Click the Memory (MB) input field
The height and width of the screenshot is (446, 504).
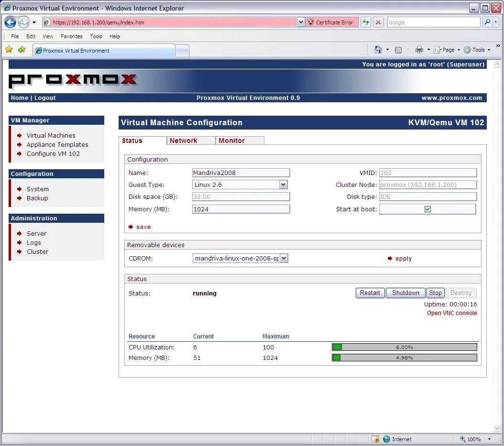tap(241, 209)
